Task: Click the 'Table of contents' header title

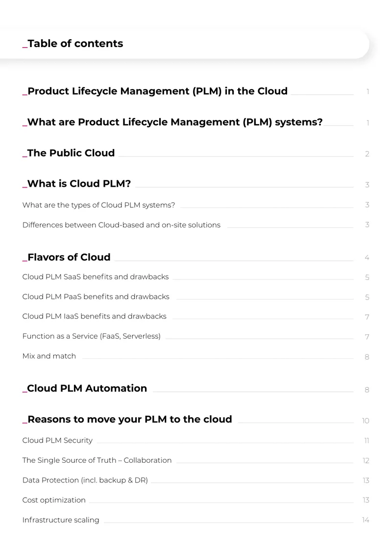Action: (x=73, y=44)
